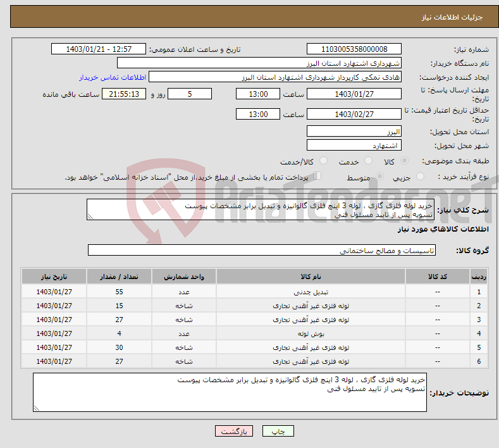Click the unit شاخه in row 3
499x448 pixels.
[184, 320]
